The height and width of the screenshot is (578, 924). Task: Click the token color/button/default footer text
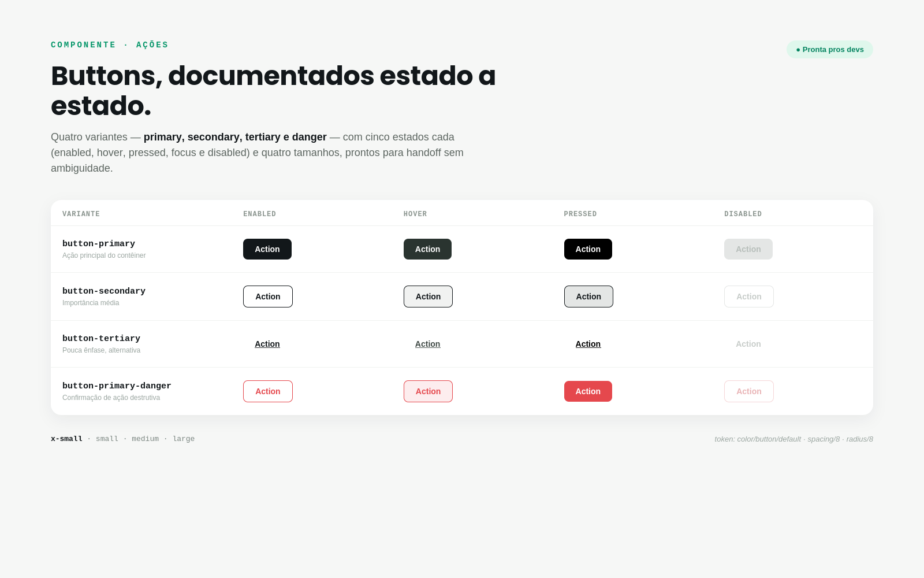coord(793,439)
